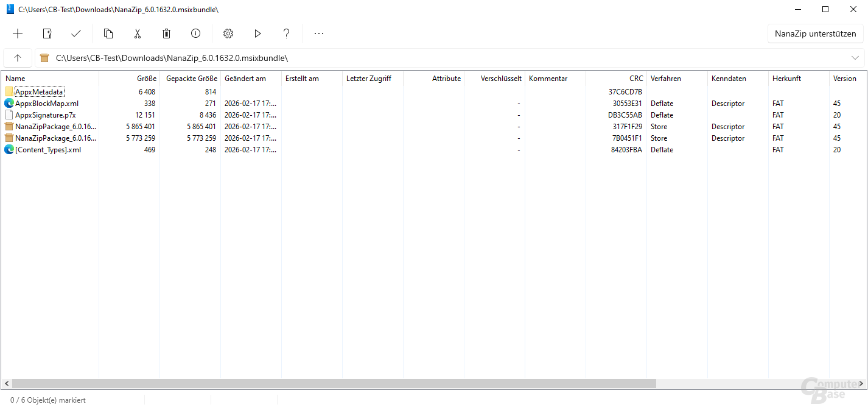Click the Delete trash can icon
868x410 pixels.
point(166,34)
